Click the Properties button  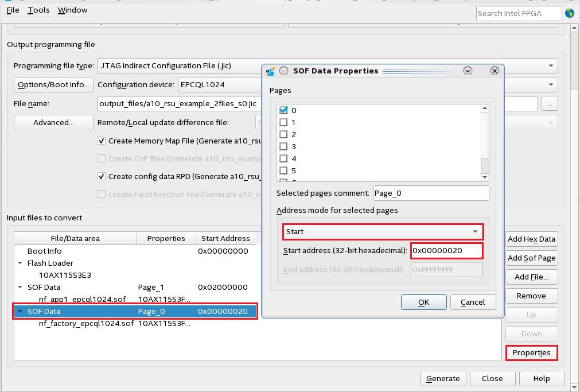pos(532,353)
